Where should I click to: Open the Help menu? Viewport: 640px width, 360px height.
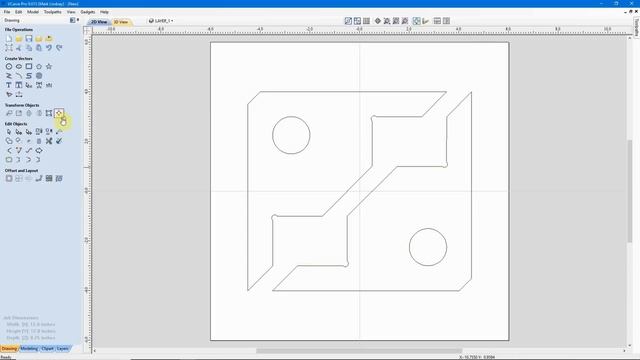point(104,12)
